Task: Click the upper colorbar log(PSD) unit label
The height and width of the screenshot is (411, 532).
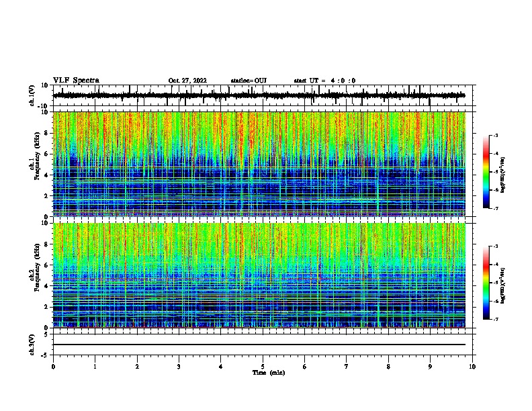Action: pyautogui.click(x=503, y=175)
